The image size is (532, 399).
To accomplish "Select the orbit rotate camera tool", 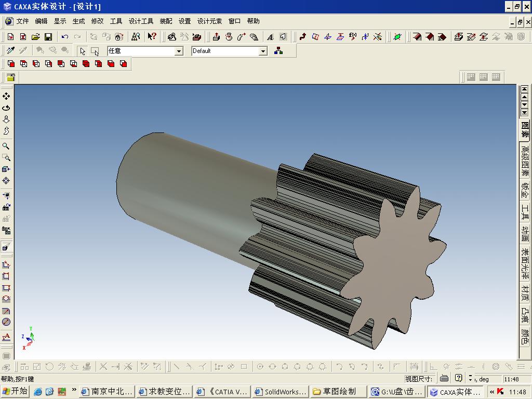I will click(x=6, y=108).
